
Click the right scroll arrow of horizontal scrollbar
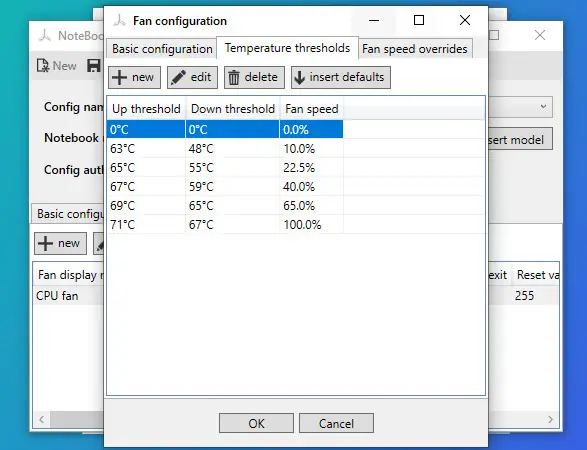tap(550, 419)
